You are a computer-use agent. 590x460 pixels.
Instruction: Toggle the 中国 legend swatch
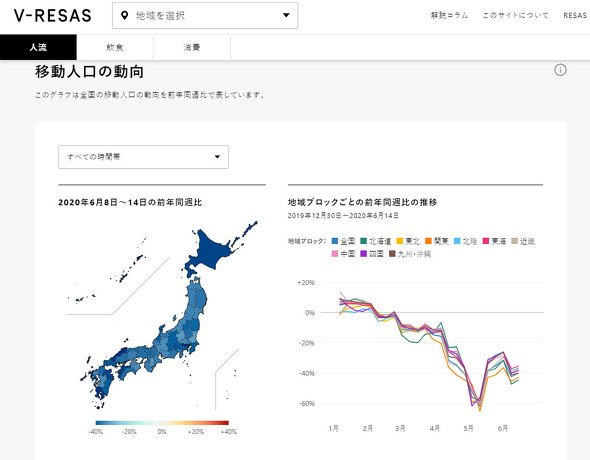(x=335, y=254)
